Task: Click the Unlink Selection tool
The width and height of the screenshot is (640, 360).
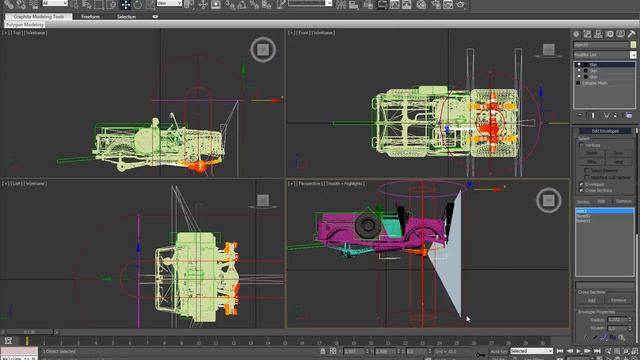Action: [x=21, y=5]
